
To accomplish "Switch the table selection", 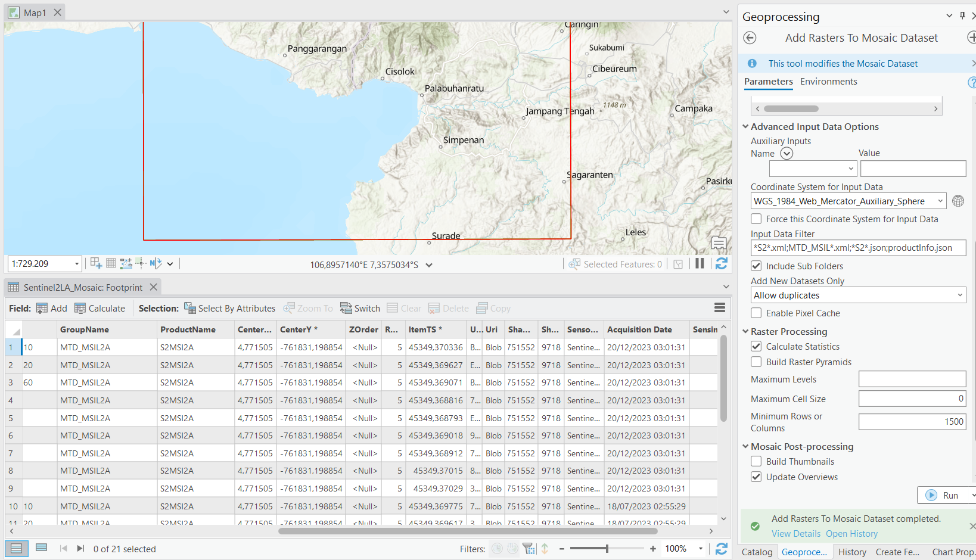I will [x=360, y=309].
